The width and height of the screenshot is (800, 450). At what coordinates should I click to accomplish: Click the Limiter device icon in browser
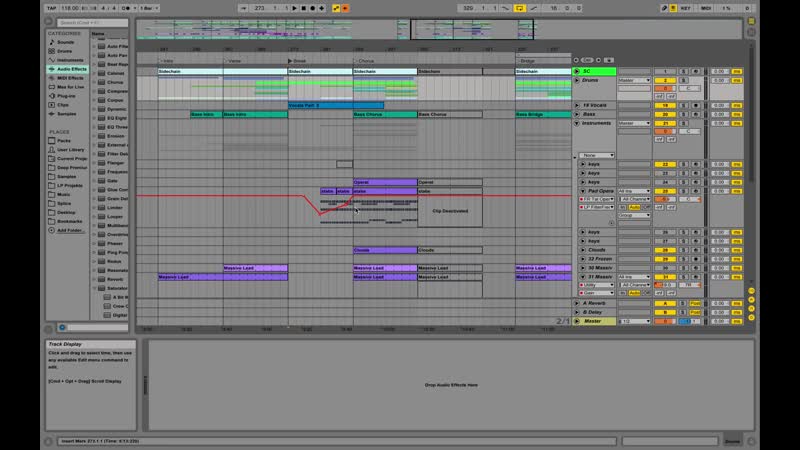pyautogui.click(x=102, y=208)
